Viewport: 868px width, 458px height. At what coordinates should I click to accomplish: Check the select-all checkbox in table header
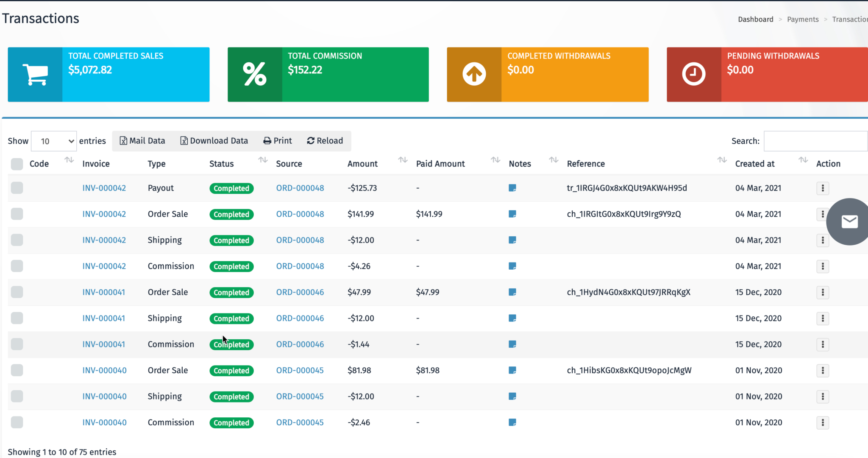point(17,164)
